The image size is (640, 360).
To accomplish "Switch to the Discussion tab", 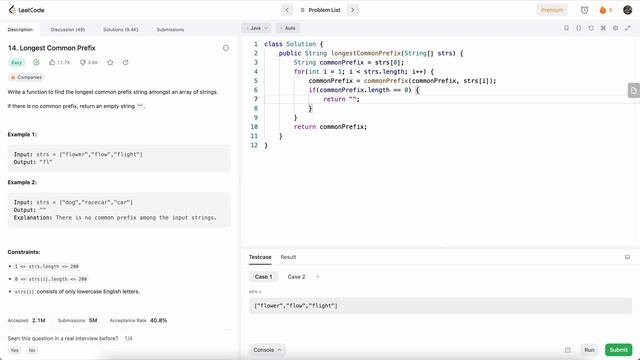I will point(68,29).
